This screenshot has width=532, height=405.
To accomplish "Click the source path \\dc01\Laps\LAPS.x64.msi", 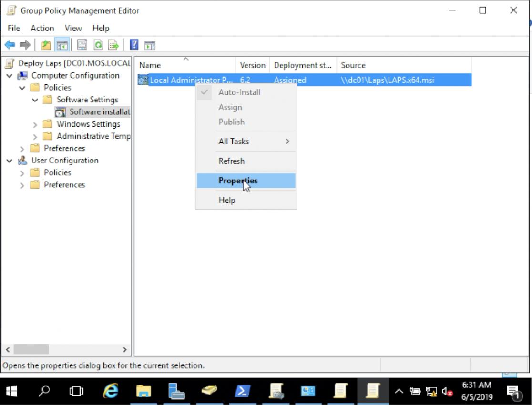I will (388, 81).
